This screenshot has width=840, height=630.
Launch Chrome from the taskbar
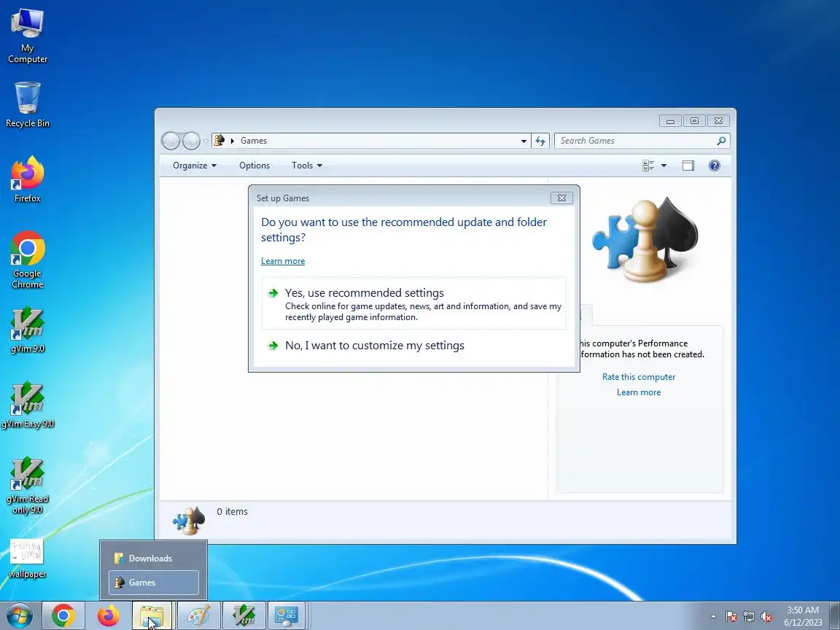[63, 616]
